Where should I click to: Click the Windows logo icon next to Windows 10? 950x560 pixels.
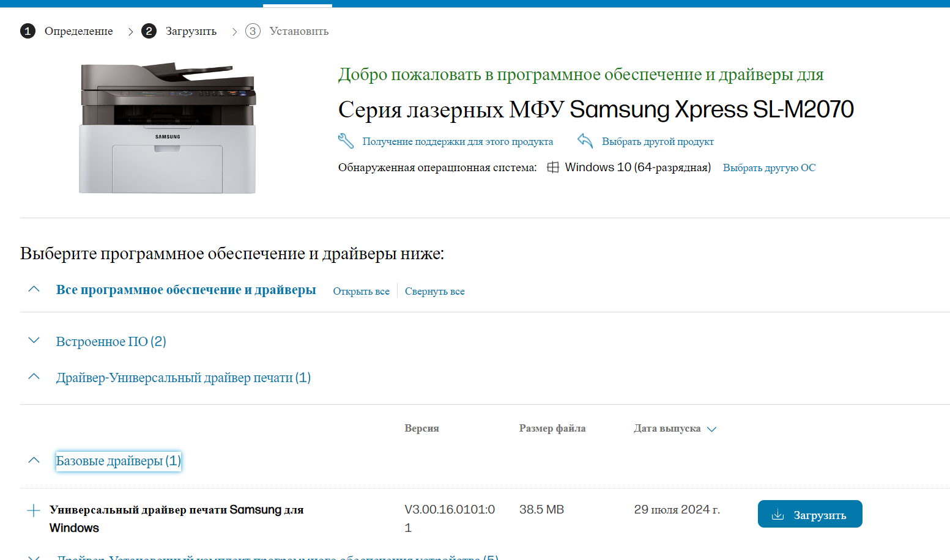[x=552, y=168]
